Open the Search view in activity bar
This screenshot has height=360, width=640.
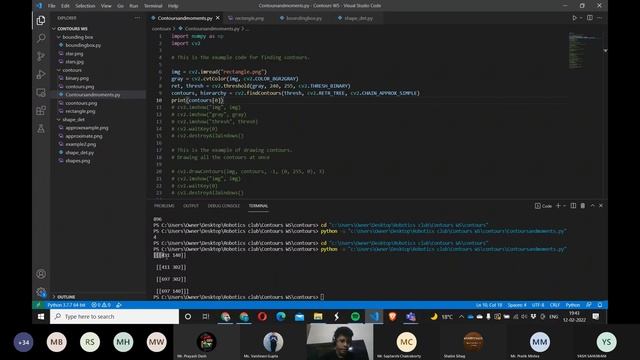pyautogui.click(x=41, y=38)
